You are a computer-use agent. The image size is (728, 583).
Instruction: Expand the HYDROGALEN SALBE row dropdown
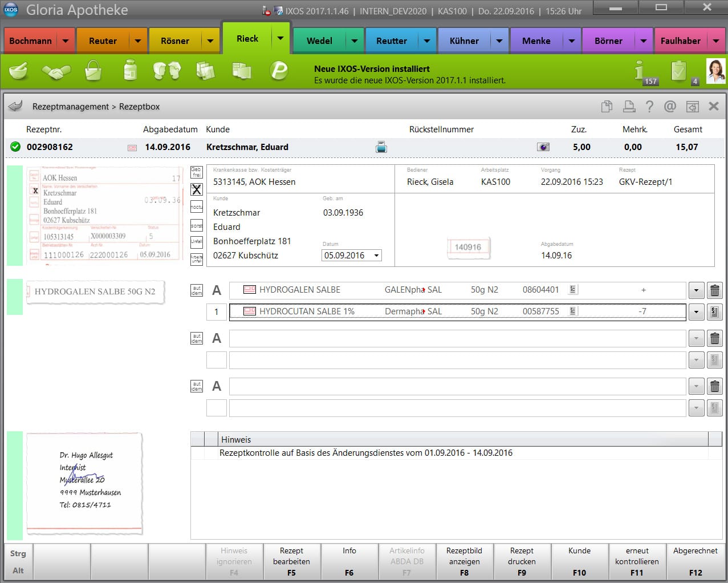pyautogui.click(x=696, y=290)
